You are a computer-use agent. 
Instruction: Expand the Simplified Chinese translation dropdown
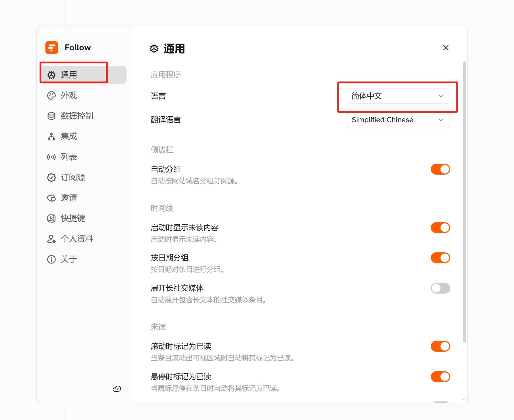[x=398, y=120]
